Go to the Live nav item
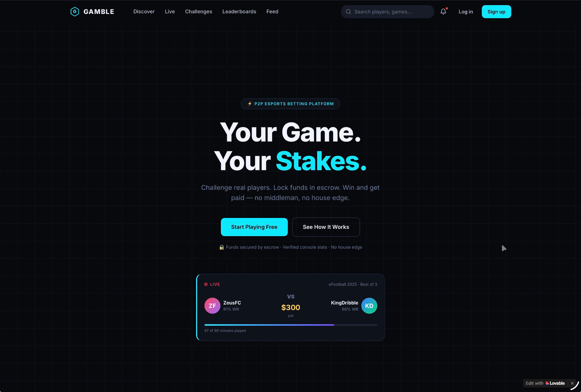The height and width of the screenshot is (392, 581). (x=170, y=12)
